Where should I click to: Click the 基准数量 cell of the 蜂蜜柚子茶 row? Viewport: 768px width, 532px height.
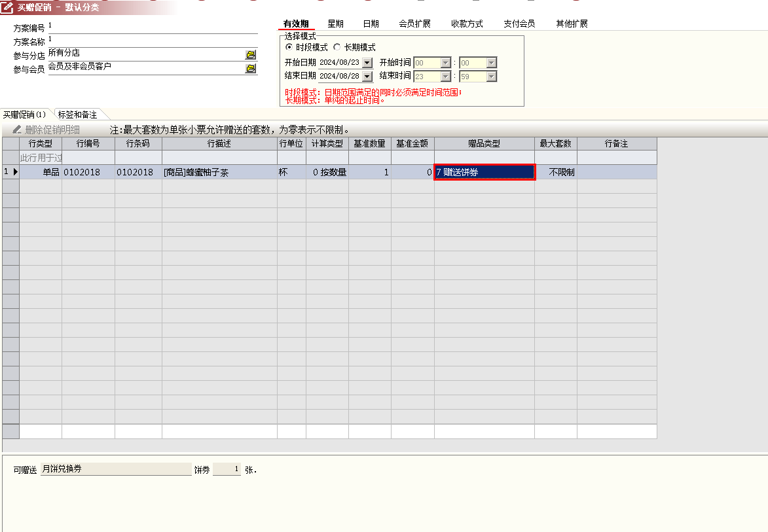pos(370,172)
